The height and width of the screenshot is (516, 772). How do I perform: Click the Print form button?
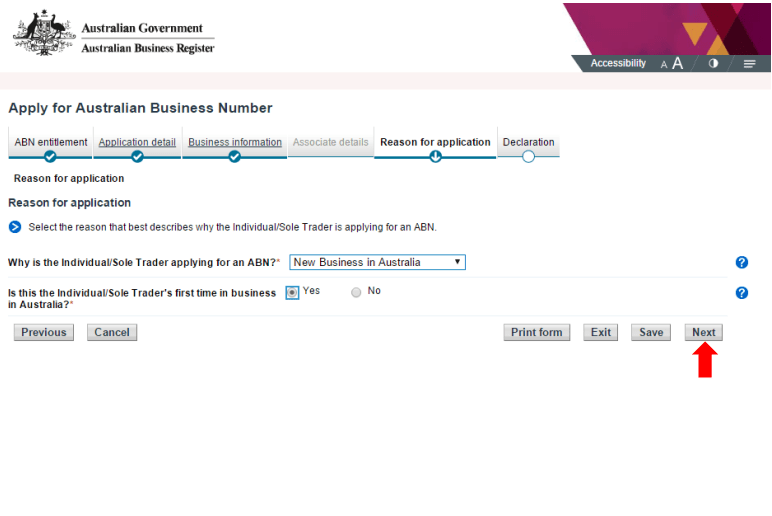(536, 332)
